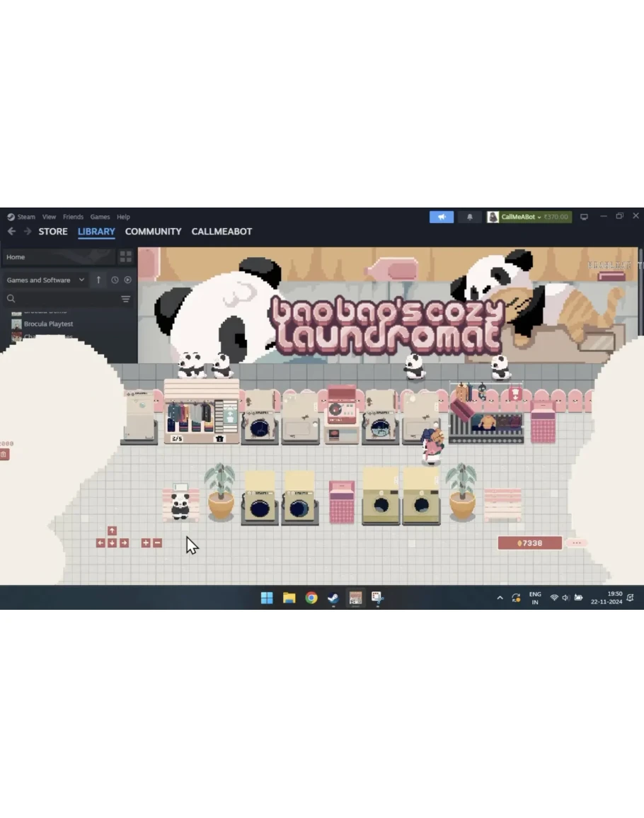Click the library search field
644x818 pixels.
click(x=64, y=299)
